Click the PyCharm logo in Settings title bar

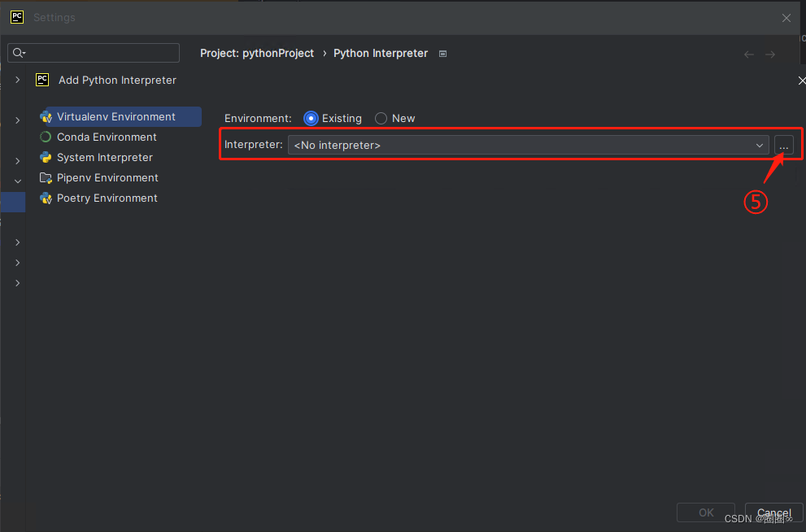point(17,17)
